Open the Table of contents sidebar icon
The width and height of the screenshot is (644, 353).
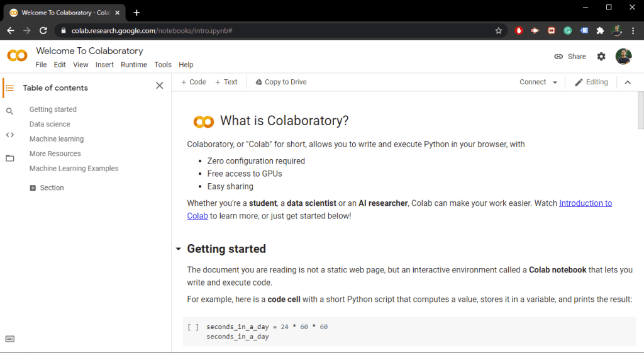[x=10, y=88]
